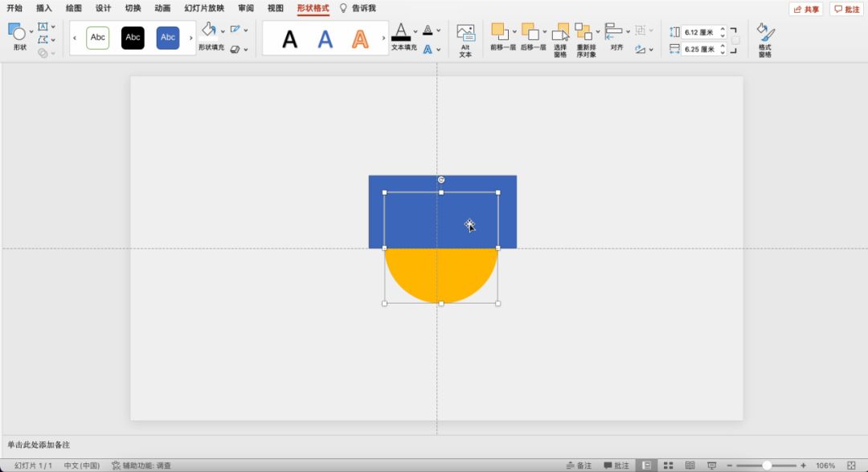Start slide show from the status bar
This screenshot has width=868, height=472.
(712, 466)
